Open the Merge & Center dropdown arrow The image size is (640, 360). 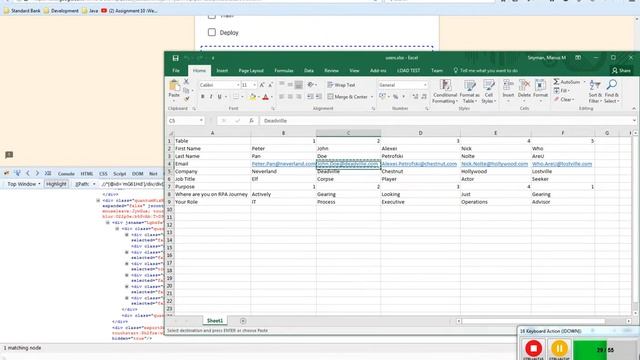point(372,97)
